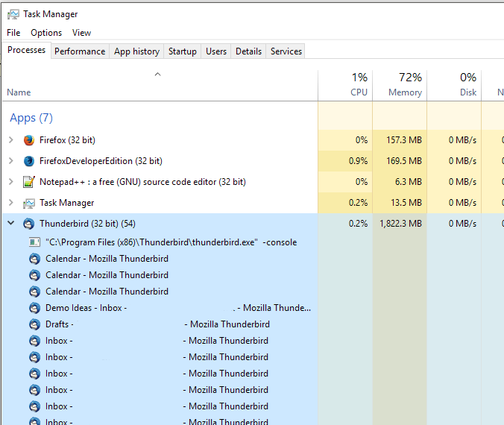
Task: Expand the Firefox (32 bit) process group
Action: pos(10,140)
